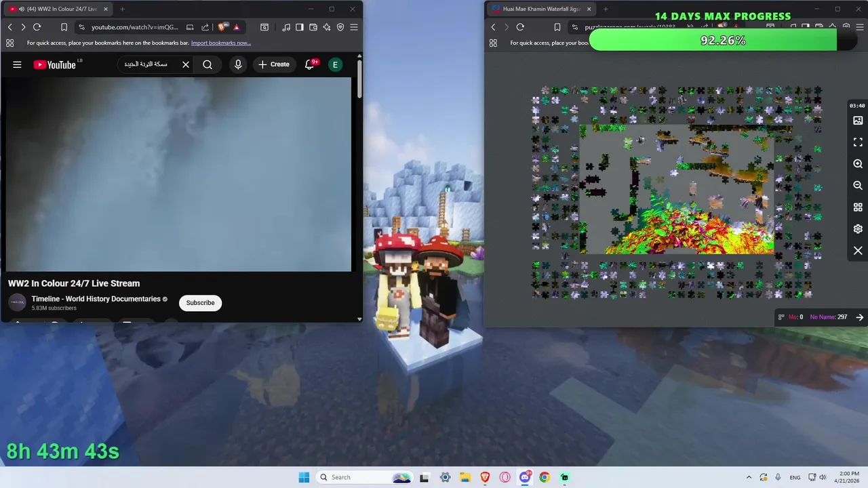Arrange puzzle pieces grid icon
868x488 pixels.
[858, 207]
